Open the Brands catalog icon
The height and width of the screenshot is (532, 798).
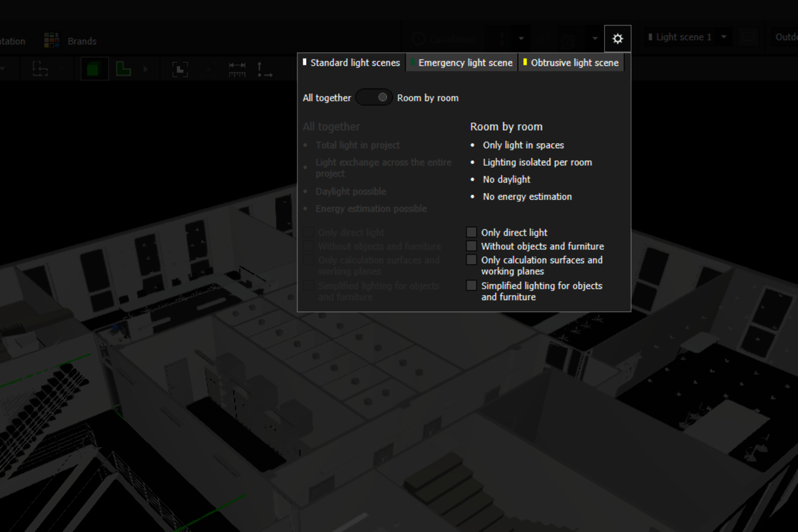(x=52, y=41)
